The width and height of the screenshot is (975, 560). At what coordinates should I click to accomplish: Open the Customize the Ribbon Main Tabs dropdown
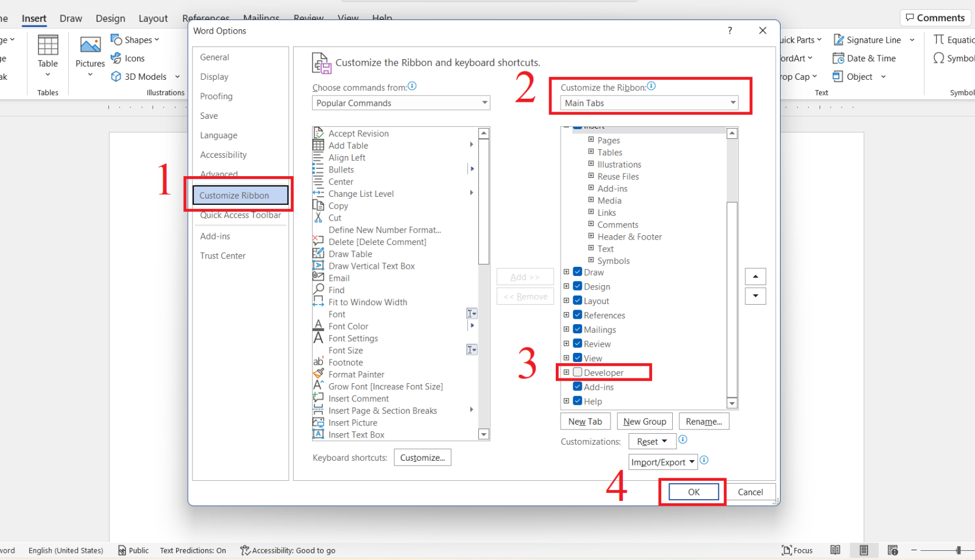650,103
